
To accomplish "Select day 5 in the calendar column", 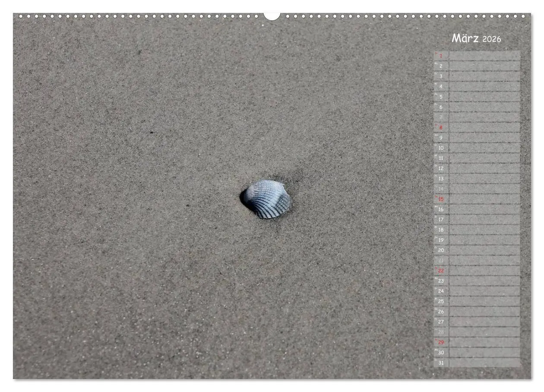I will coord(441,97).
